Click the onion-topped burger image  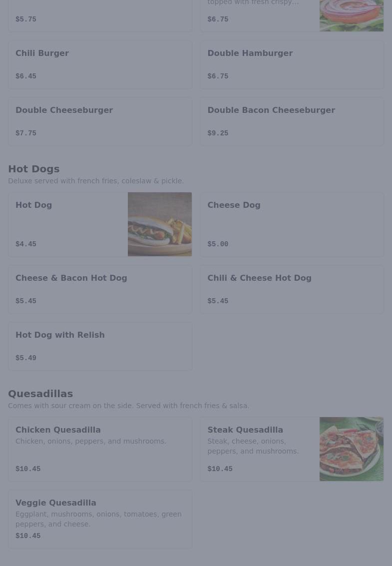(x=351, y=15)
